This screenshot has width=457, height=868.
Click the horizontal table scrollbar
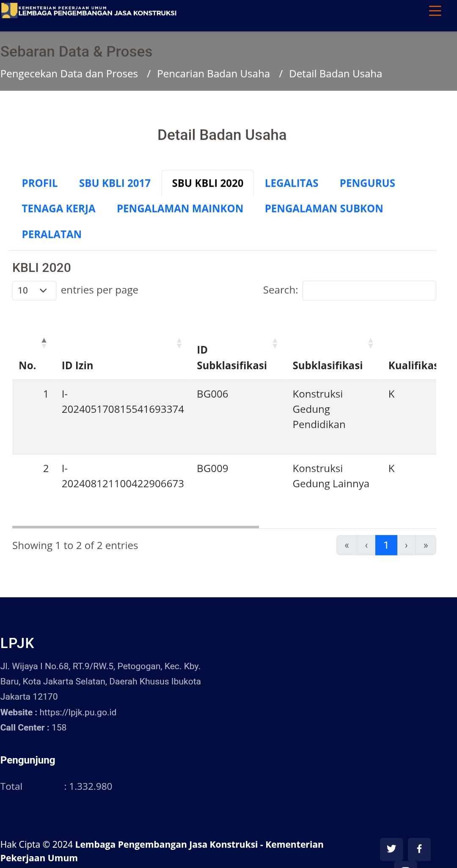pos(135,527)
